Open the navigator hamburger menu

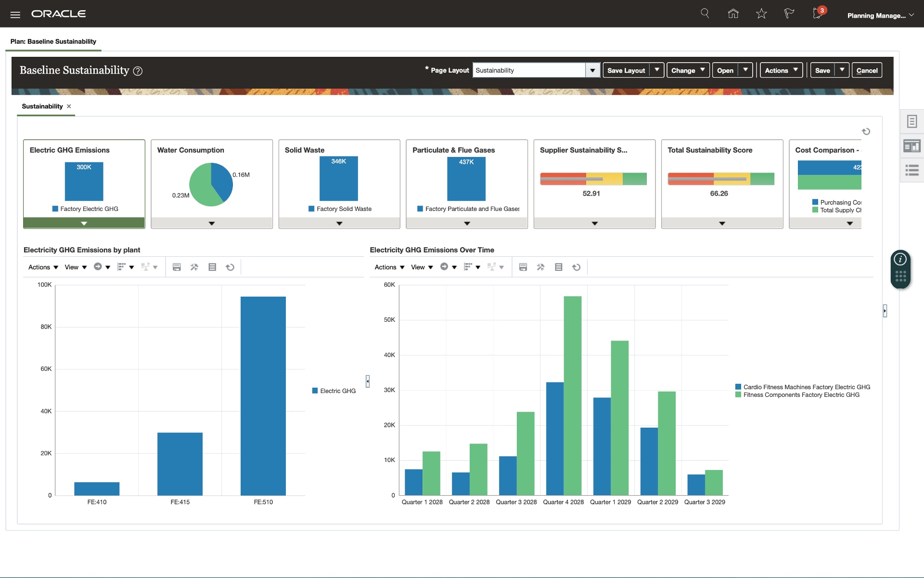tap(15, 14)
